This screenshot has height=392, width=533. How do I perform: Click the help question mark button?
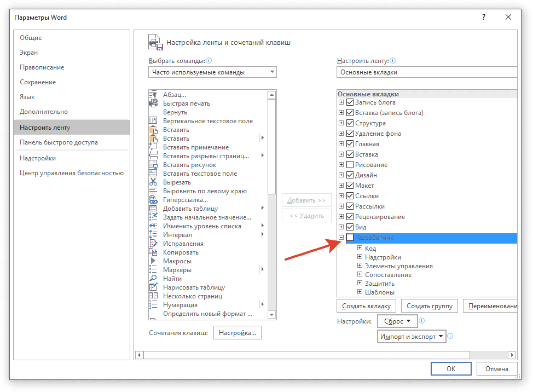click(x=484, y=18)
